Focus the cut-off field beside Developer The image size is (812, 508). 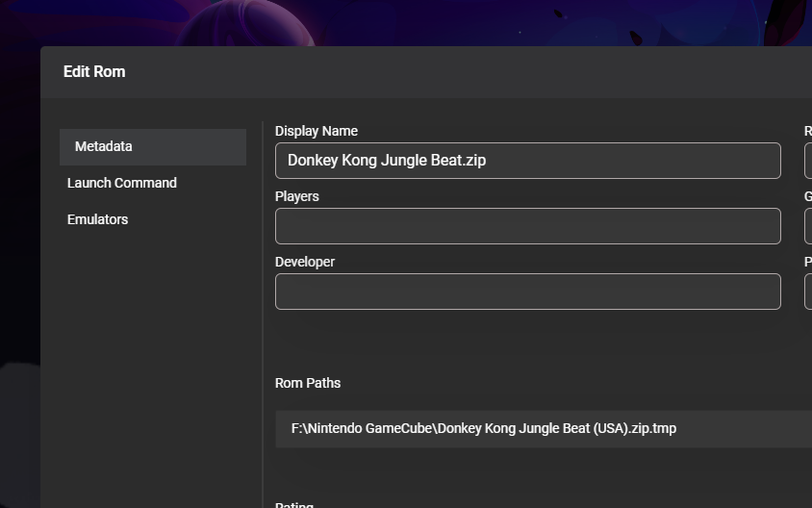[808, 292]
